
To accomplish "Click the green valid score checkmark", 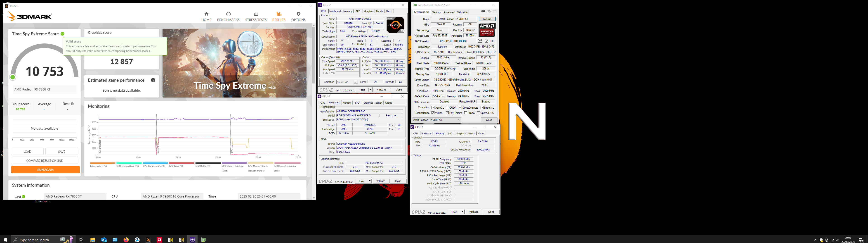I will [62, 34].
